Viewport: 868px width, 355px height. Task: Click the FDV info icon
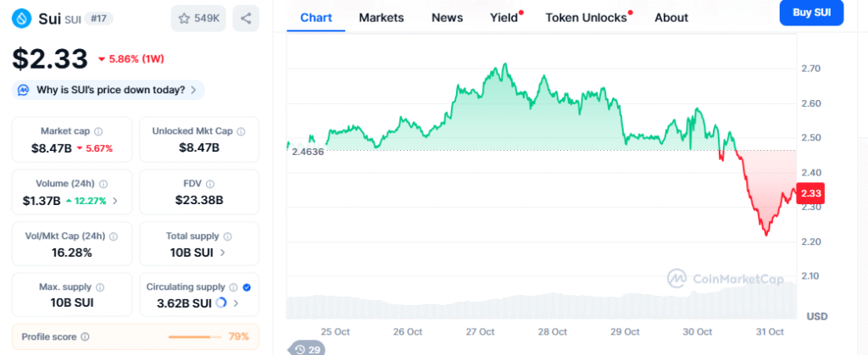click(x=211, y=183)
